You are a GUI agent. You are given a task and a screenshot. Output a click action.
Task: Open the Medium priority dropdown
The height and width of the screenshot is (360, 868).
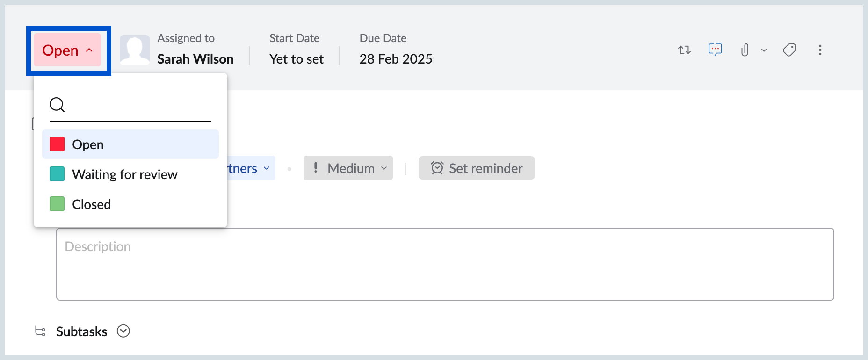(348, 168)
